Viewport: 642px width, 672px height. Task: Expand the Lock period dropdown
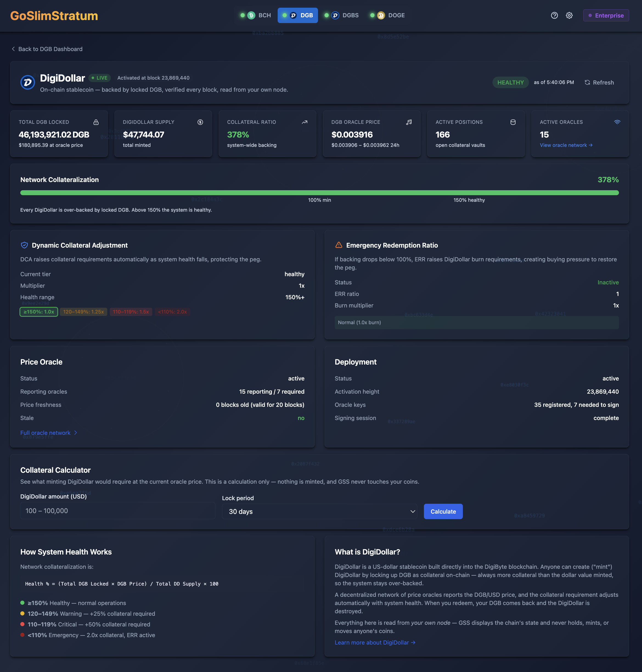319,511
